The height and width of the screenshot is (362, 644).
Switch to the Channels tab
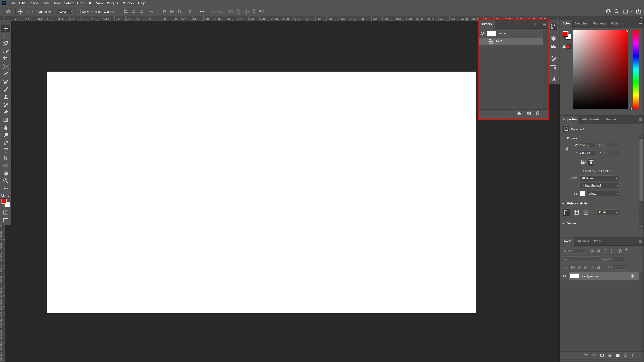point(582,241)
